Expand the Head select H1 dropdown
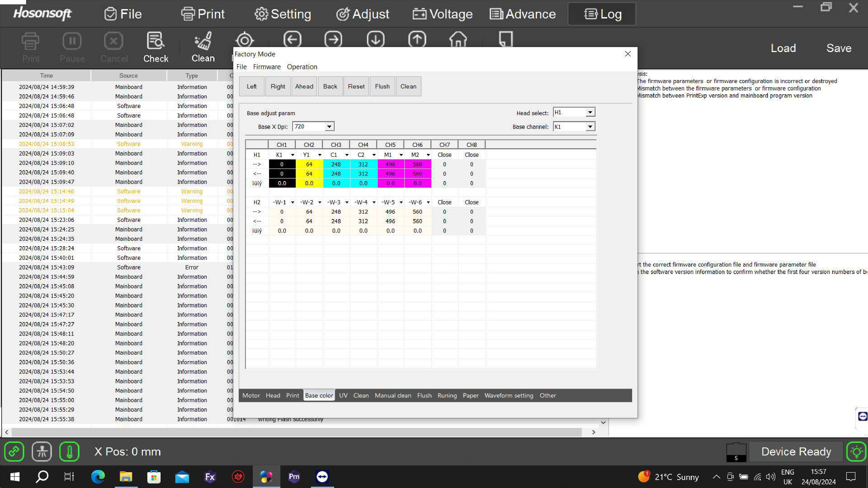This screenshot has height=488, width=868. pos(590,113)
